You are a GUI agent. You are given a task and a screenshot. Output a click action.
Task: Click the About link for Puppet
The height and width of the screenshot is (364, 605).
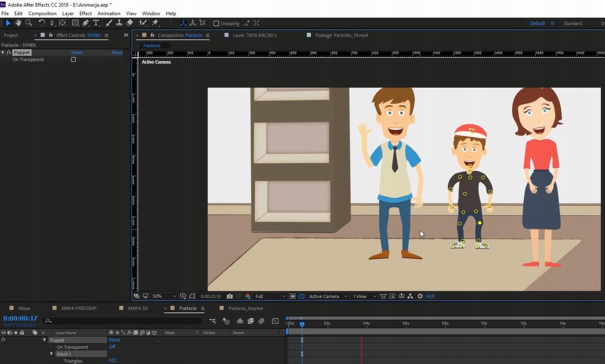click(117, 52)
